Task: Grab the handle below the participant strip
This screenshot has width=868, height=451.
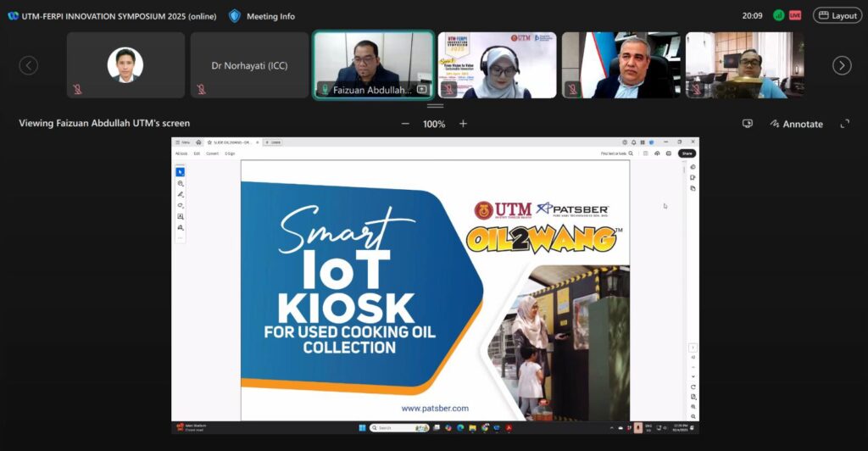Action: (x=435, y=106)
